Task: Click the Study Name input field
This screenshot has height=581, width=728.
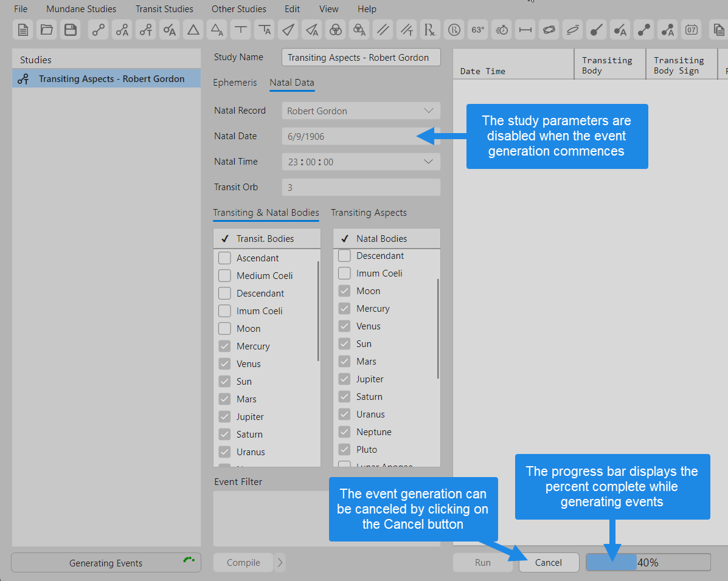Action: 361,58
